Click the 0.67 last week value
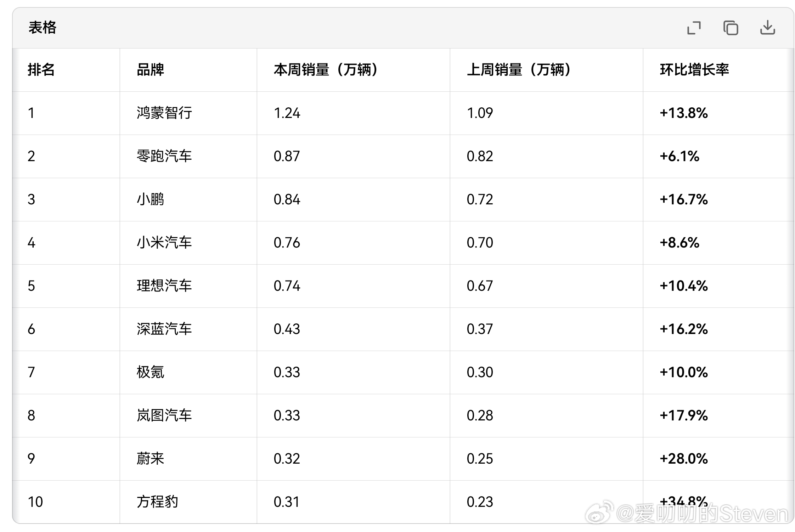 480,286
